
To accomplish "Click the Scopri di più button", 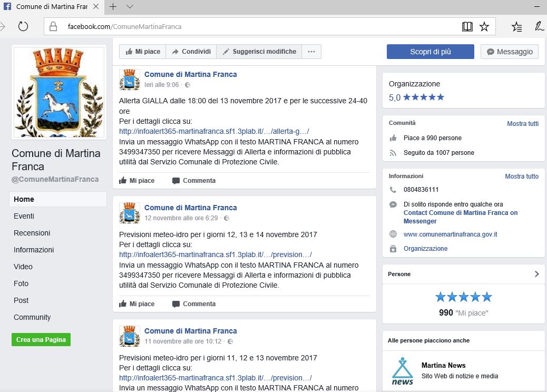I will [431, 52].
